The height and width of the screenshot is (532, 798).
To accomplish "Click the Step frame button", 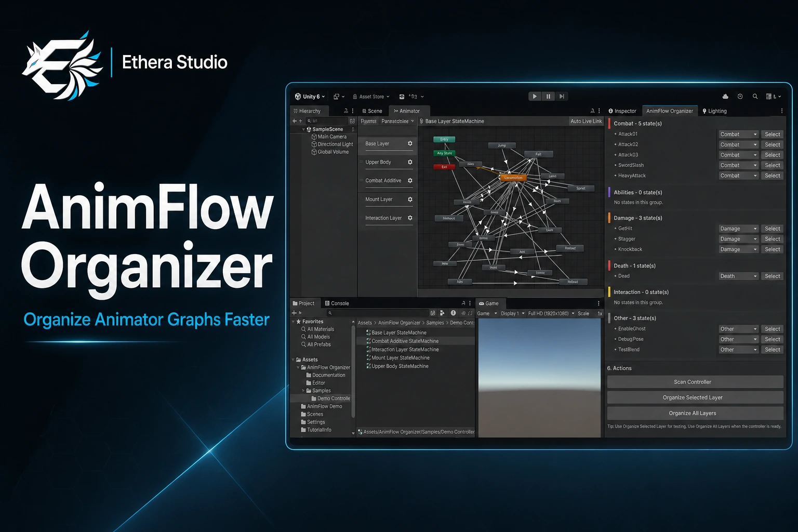I will point(562,96).
